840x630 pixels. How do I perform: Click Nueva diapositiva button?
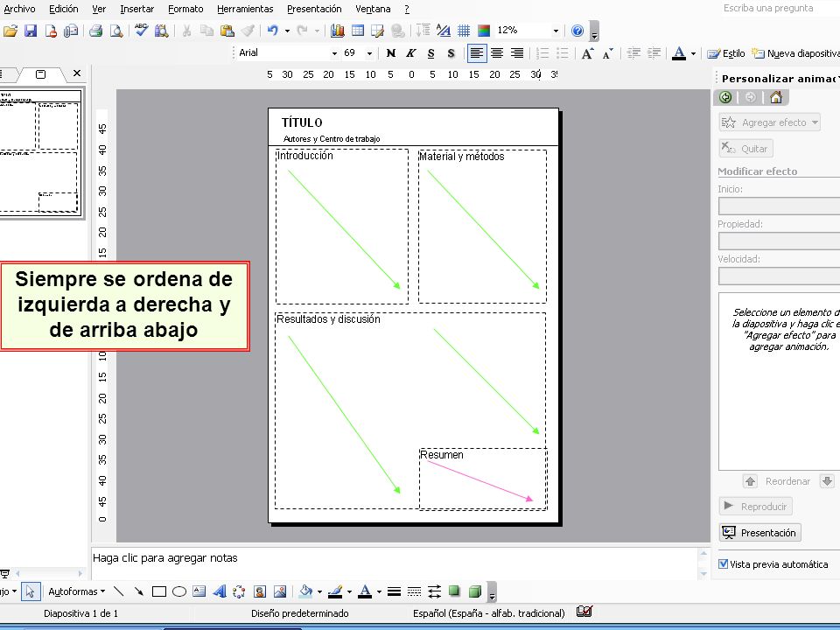point(795,53)
